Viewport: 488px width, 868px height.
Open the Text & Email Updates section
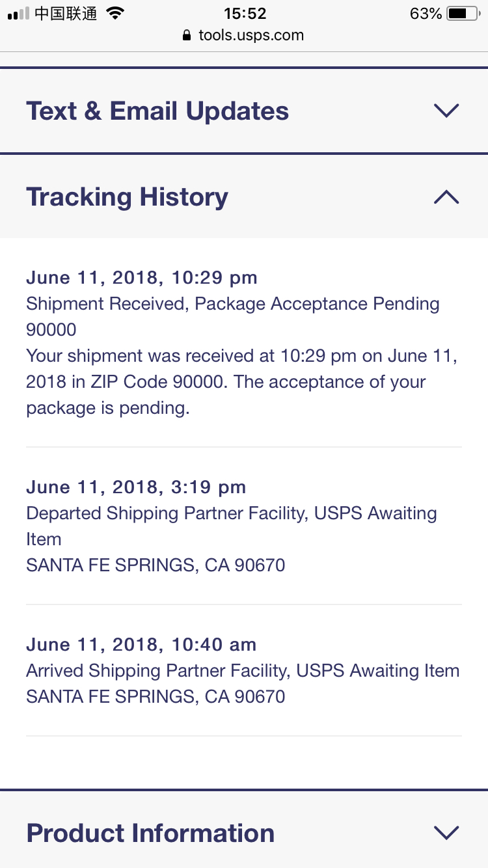click(x=244, y=111)
